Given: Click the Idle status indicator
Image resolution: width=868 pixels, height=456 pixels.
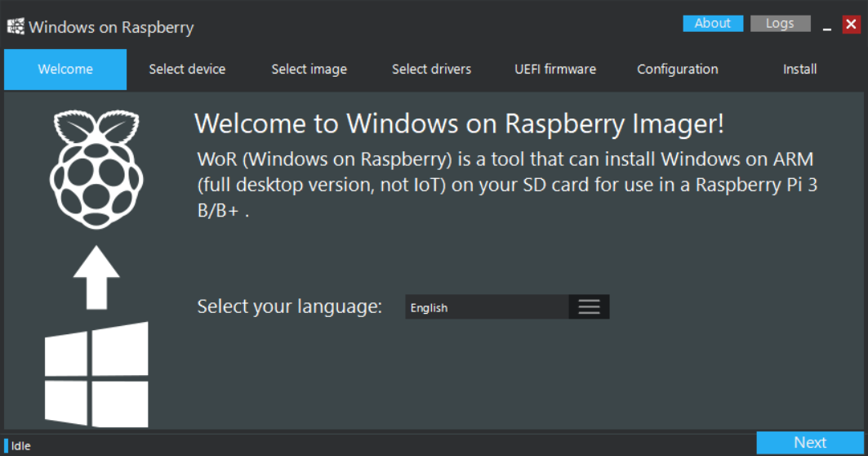Looking at the screenshot, I should (18, 446).
